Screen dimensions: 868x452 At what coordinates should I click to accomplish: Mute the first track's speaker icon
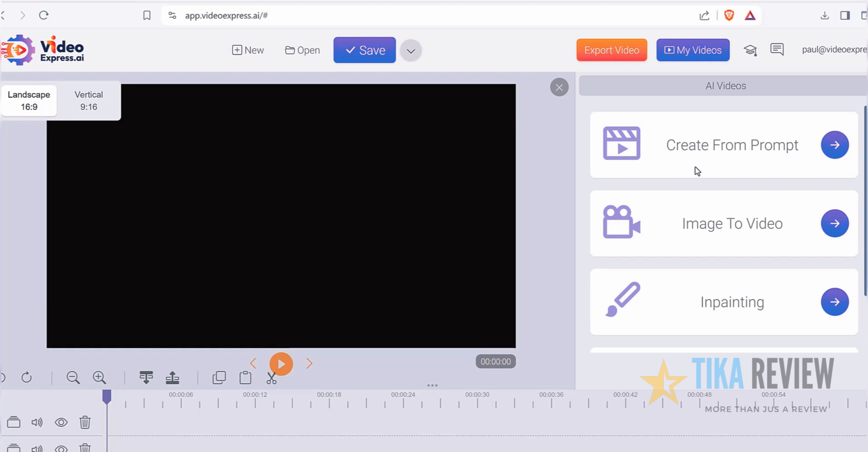[x=37, y=422]
